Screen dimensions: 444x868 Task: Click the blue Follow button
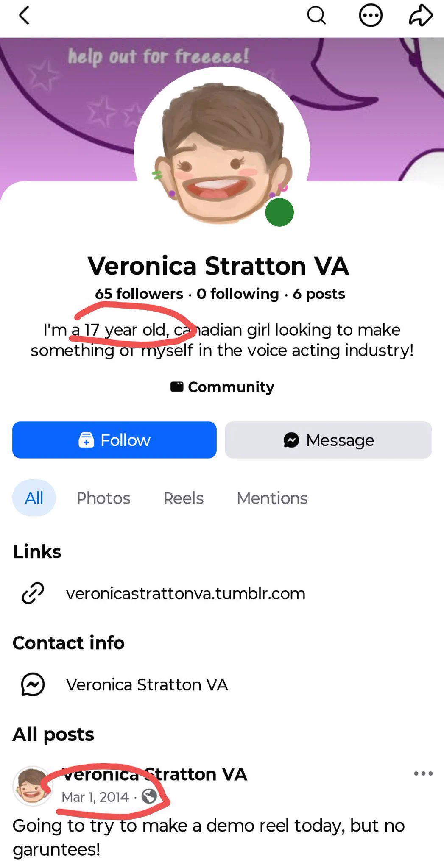tap(114, 440)
